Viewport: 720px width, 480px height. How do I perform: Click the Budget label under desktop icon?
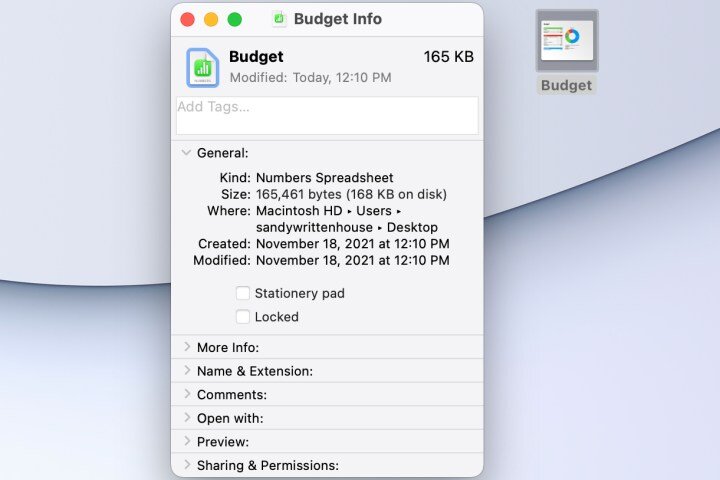tap(566, 85)
